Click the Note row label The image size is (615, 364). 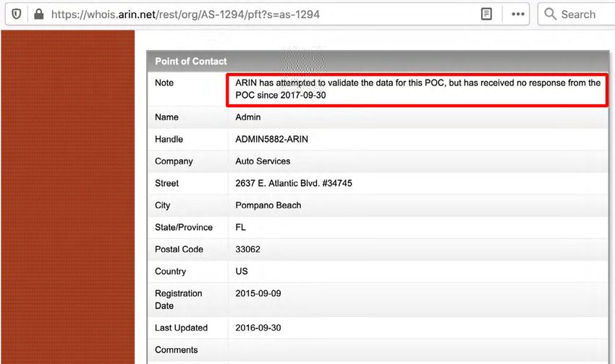coord(164,82)
